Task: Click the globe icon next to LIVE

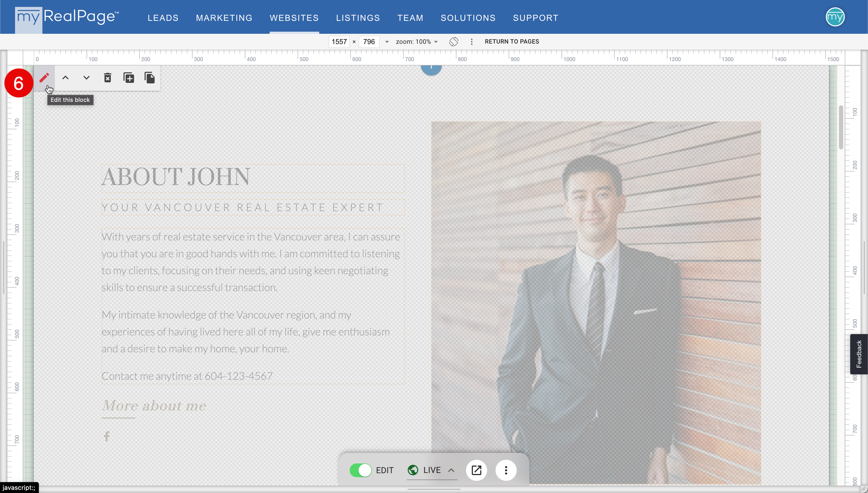Action: coord(413,470)
